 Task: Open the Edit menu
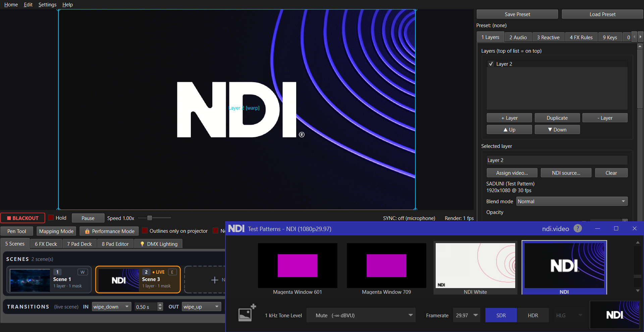point(28,4)
